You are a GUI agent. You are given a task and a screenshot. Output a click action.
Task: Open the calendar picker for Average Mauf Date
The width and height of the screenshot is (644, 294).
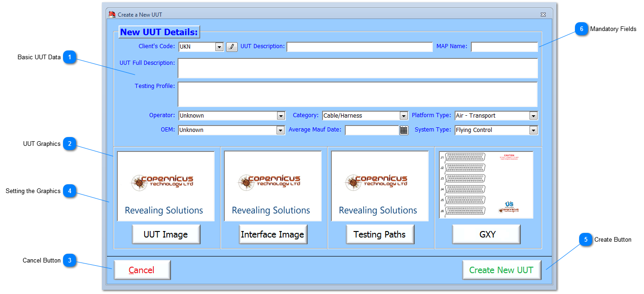pos(404,131)
